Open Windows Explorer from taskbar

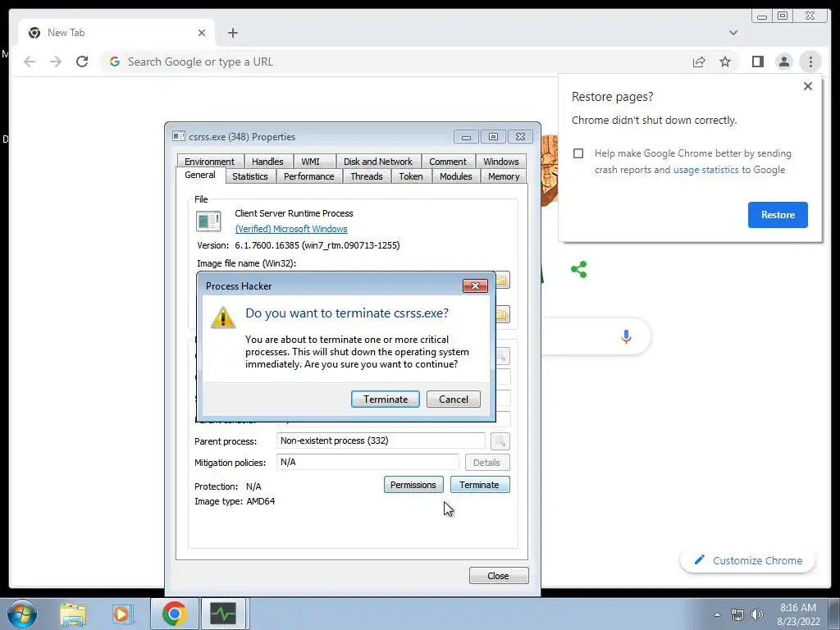click(x=73, y=614)
